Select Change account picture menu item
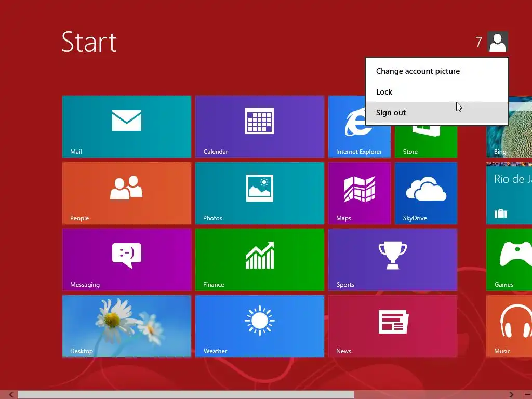This screenshot has height=399, width=532. coord(436,71)
